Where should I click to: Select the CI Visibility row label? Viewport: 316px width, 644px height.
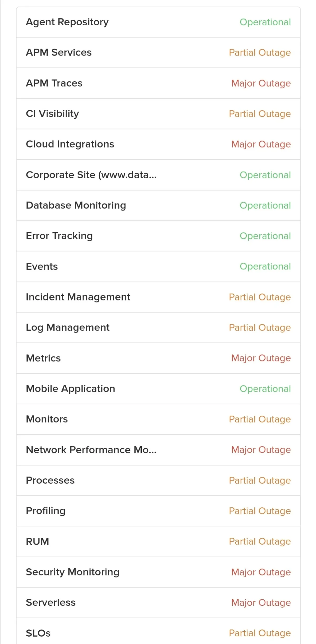tap(52, 114)
